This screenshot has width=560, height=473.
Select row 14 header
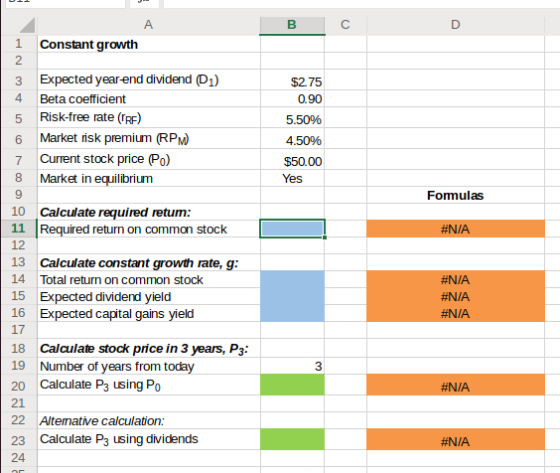click(x=19, y=279)
